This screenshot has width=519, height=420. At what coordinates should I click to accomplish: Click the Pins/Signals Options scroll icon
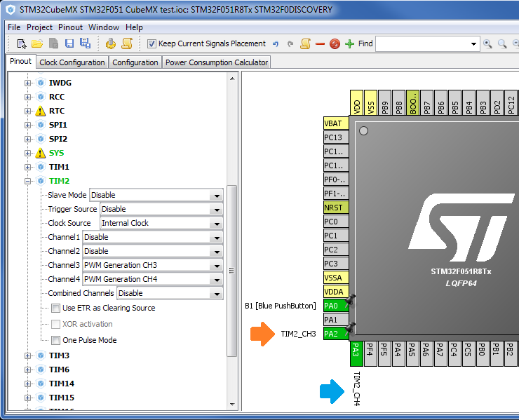coord(305,43)
